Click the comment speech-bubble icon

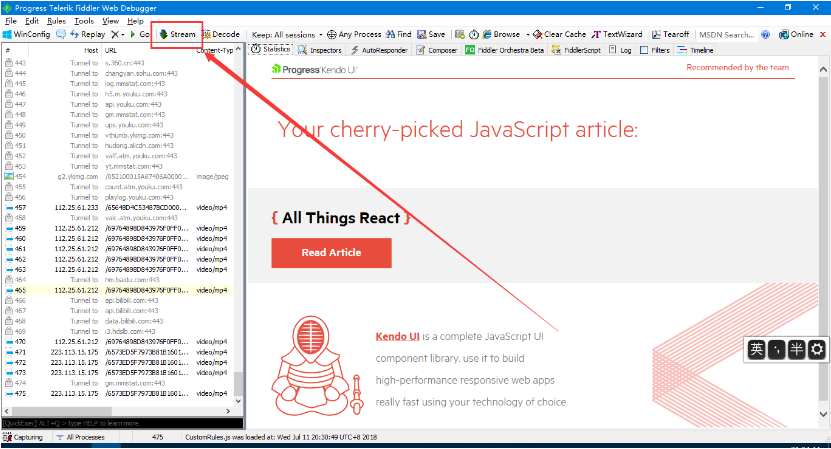(x=61, y=34)
